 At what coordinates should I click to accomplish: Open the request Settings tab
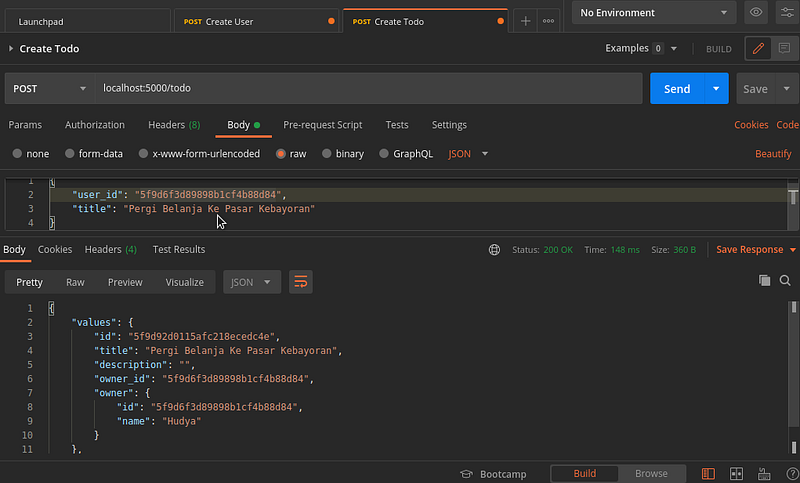[449, 124]
